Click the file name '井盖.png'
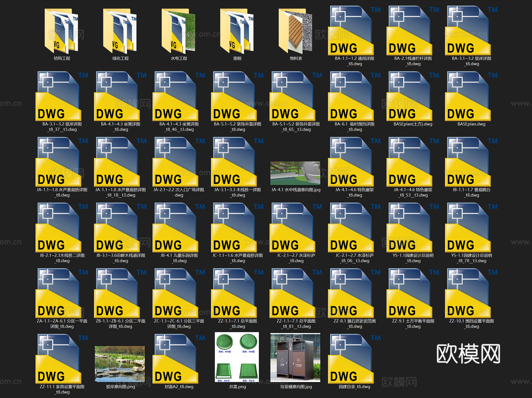532x398 pixels. tap(237, 386)
